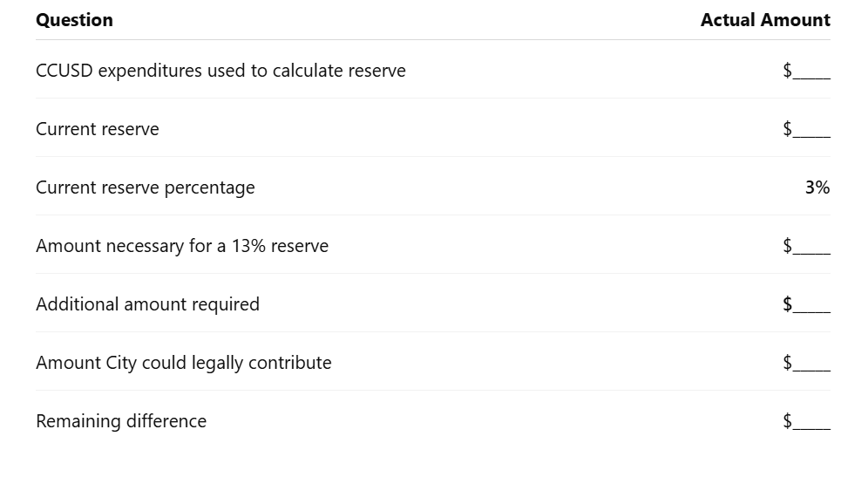
Task: Click the 3% value cell
Action: point(817,187)
